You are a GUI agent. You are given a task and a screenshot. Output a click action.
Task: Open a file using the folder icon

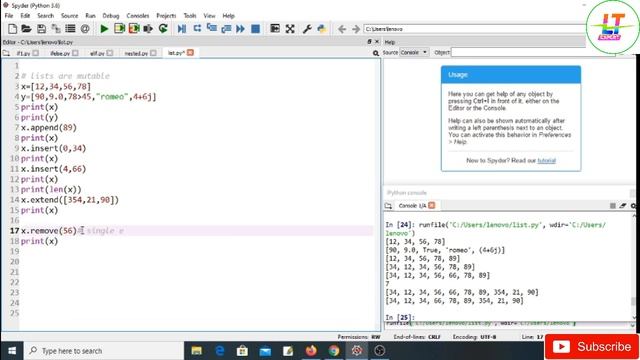pyautogui.click(x=27, y=29)
